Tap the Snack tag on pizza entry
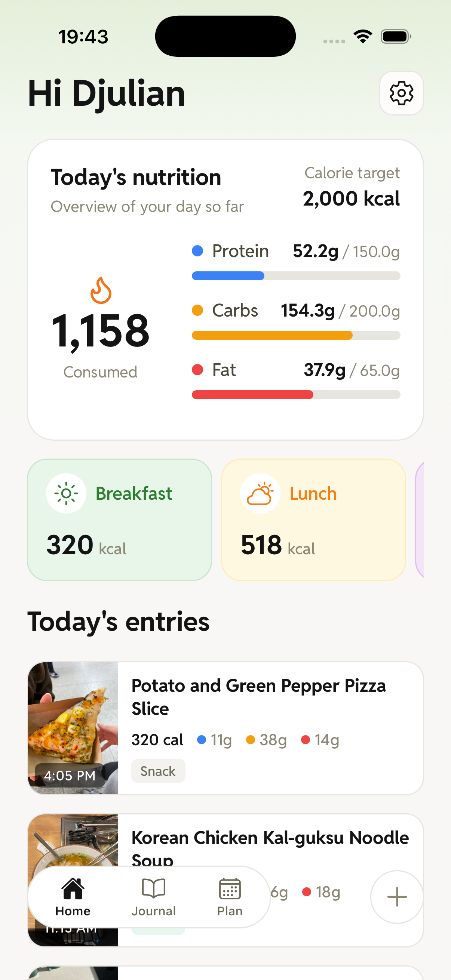 (x=158, y=771)
